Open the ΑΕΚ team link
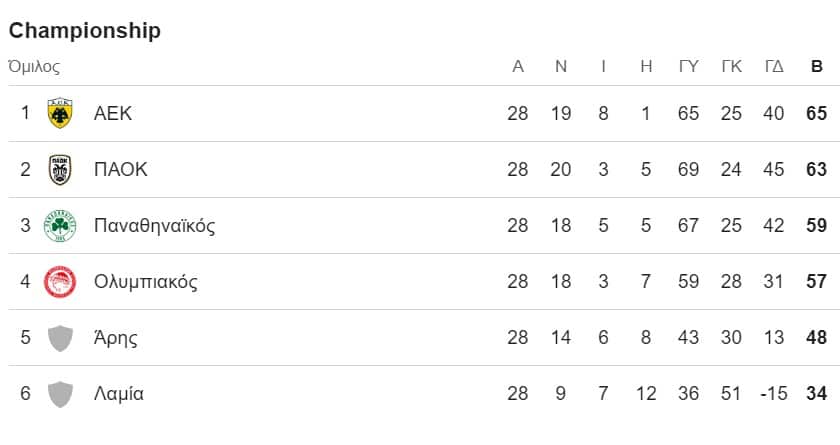 pos(112,114)
